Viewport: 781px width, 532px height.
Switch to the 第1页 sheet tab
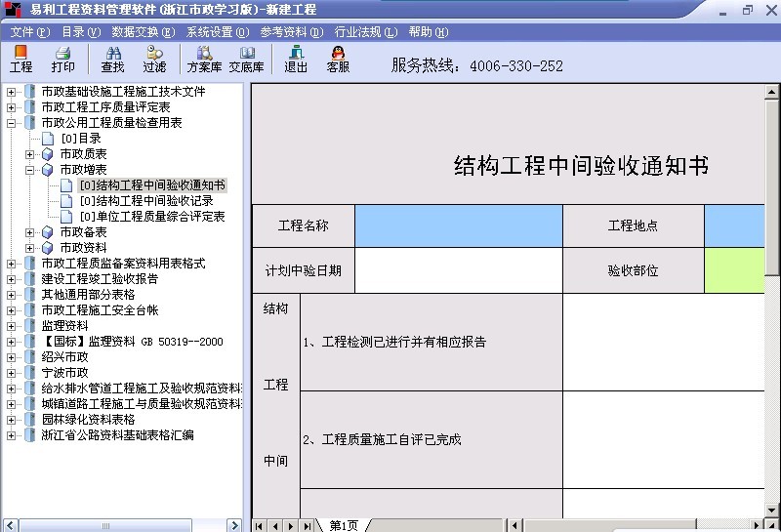click(344, 525)
